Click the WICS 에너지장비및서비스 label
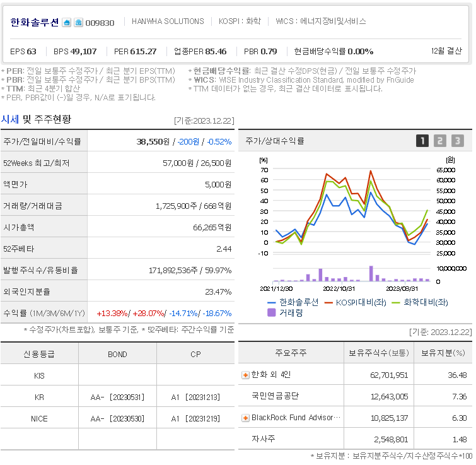Screen dimensions: 476x465 tap(321, 21)
